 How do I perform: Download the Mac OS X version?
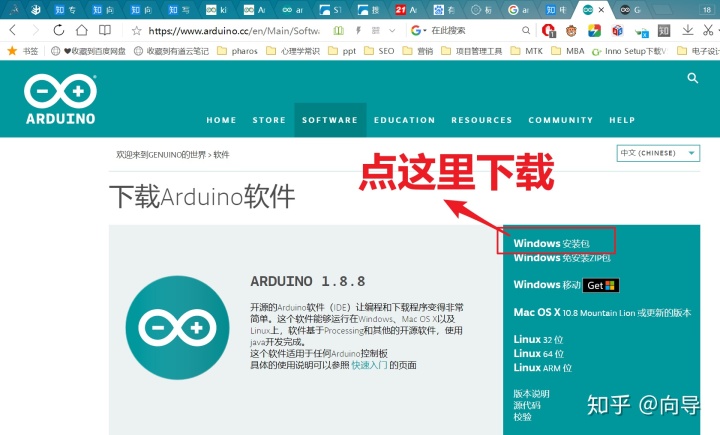pyautogui.click(x=602, y=313)
